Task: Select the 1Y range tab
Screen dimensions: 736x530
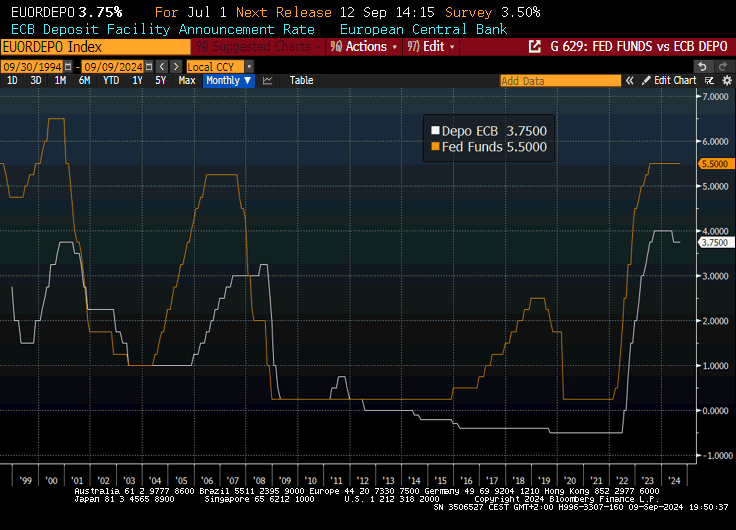Action: click(x=137, y=80)
